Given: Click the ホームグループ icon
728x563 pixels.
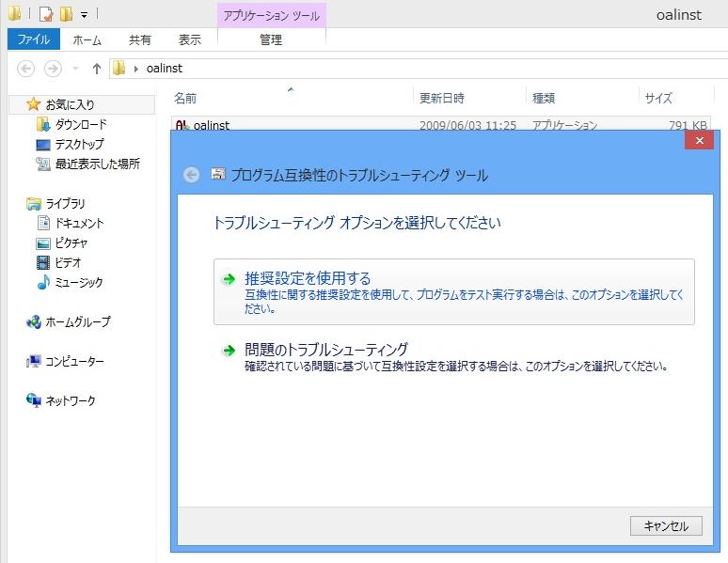Looking at the screenshot, I should [x=34, y=321].
